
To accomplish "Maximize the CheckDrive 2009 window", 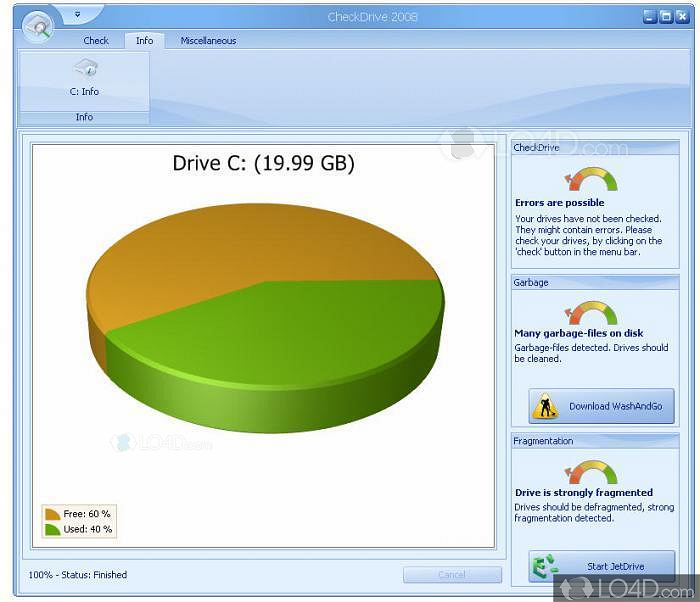I will (666, 17).
